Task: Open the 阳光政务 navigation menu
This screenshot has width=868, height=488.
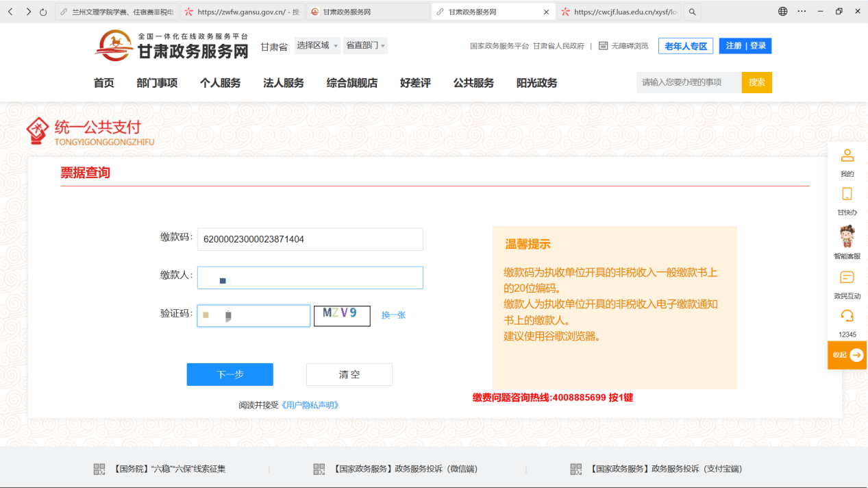Action: coord(536,83)
